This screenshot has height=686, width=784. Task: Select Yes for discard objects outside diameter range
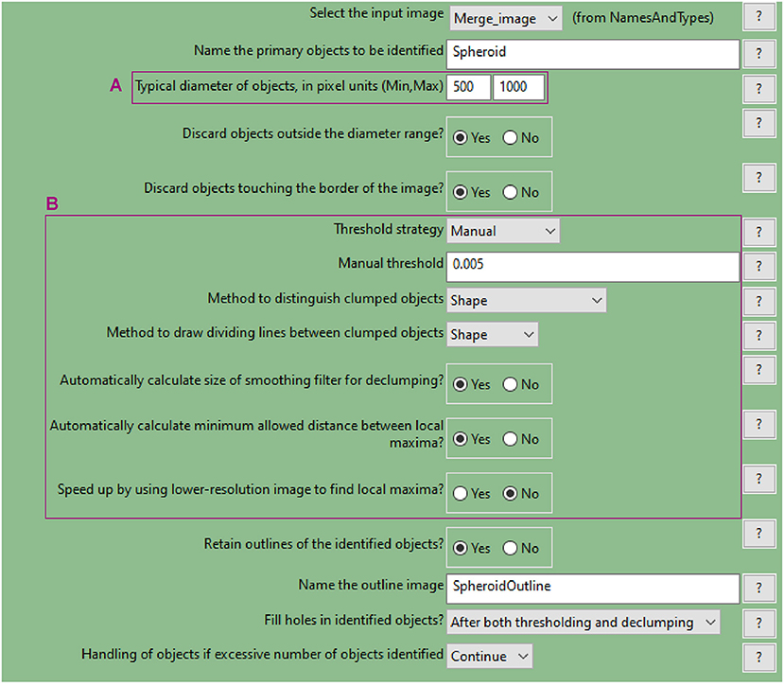point(471,137)
